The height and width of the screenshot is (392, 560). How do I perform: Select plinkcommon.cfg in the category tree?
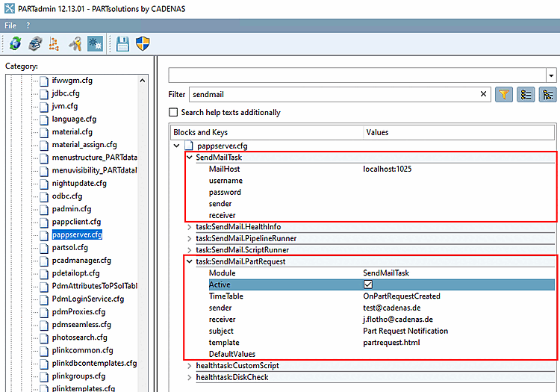point(82,350)
